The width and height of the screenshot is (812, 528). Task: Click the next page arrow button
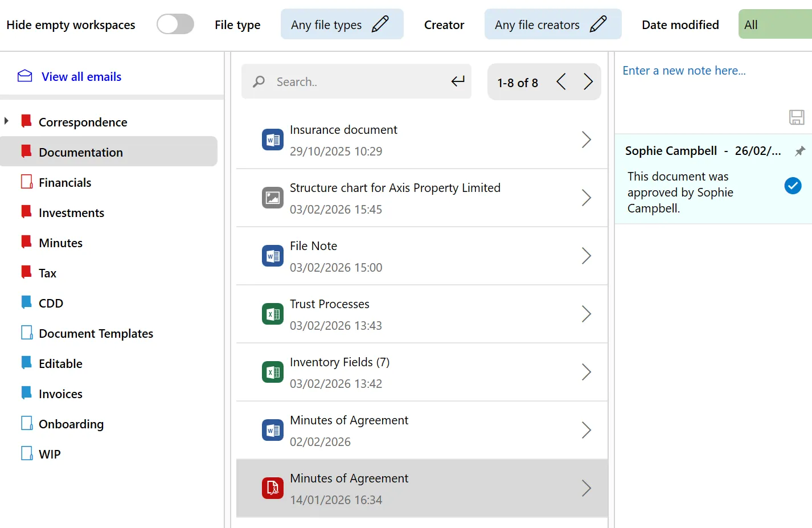(x=588, y=81)
